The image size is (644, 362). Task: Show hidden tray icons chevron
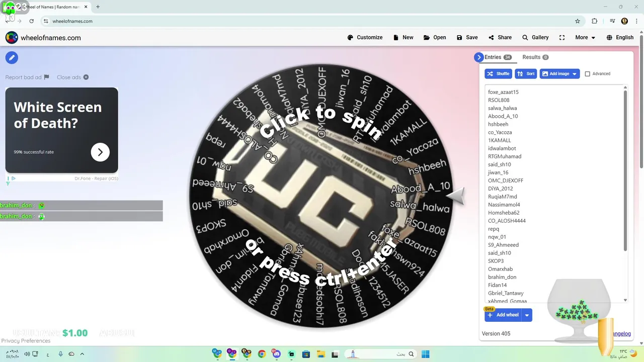click(82, 354)
